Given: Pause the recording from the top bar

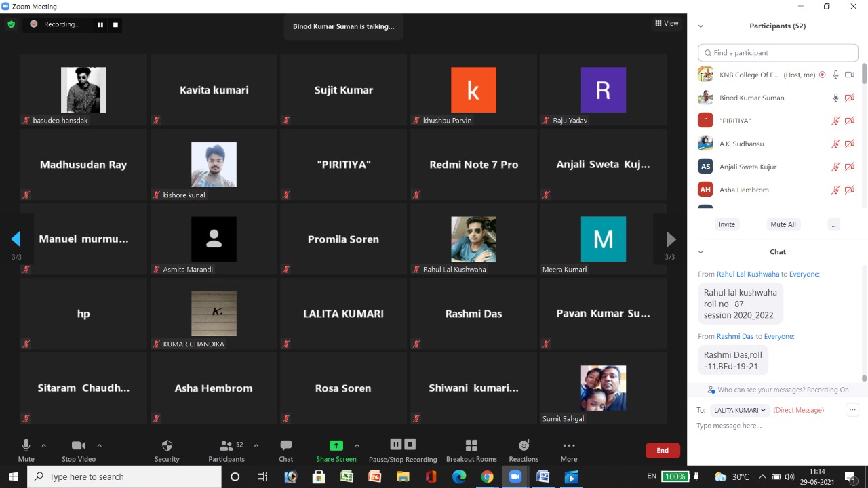Looking at the screenshot, I should 100,25.
